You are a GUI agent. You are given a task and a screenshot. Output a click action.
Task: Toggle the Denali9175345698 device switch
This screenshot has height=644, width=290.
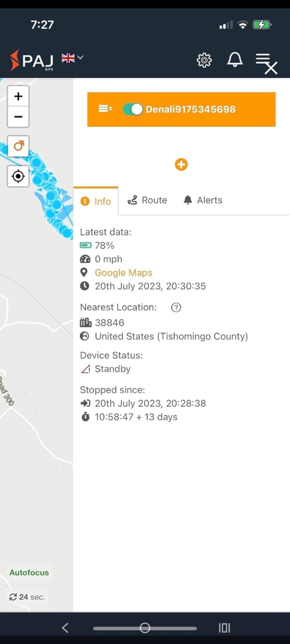[133, 109]
